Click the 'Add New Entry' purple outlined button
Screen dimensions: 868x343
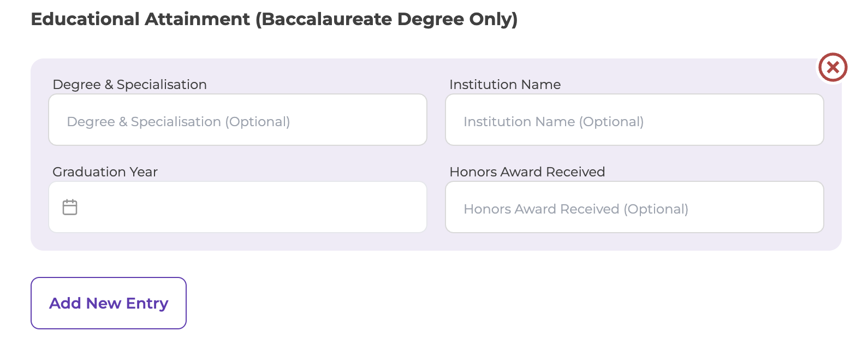coord(109,303)
